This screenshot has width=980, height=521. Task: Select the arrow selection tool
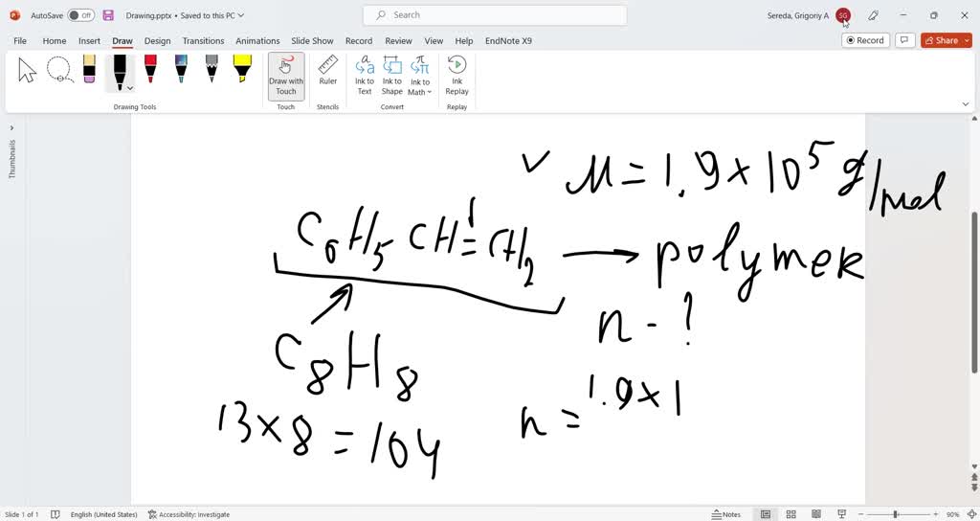[x=27, y=70]
